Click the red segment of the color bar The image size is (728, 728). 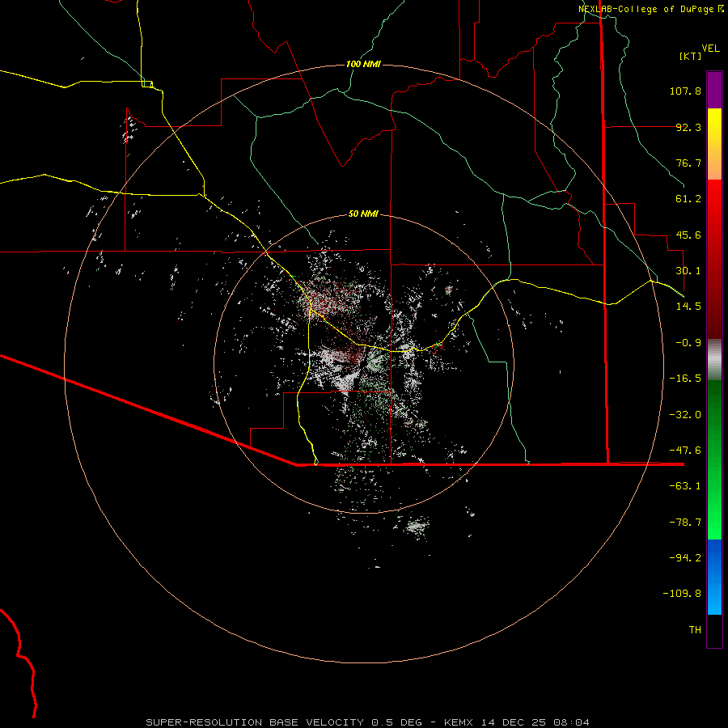pos(714,259)
